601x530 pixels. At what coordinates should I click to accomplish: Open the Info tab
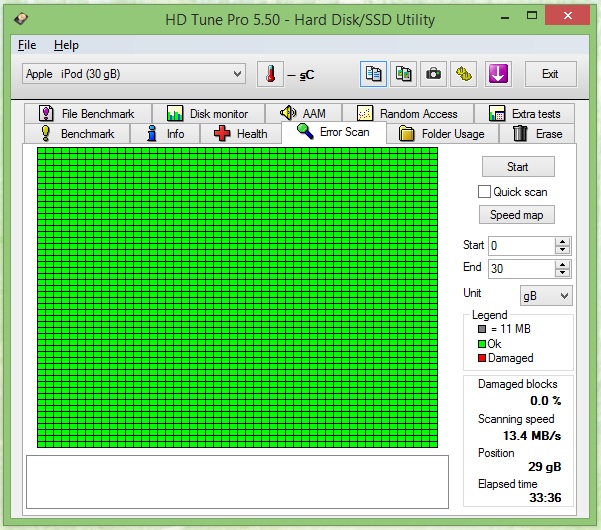click(x=165, y=134)
